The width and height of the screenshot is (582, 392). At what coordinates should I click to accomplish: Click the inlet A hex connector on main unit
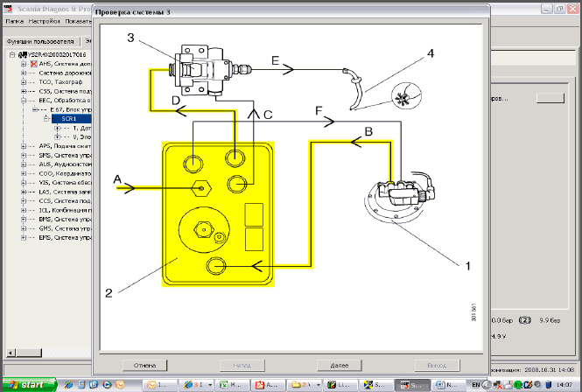click(x=203, y=187)
